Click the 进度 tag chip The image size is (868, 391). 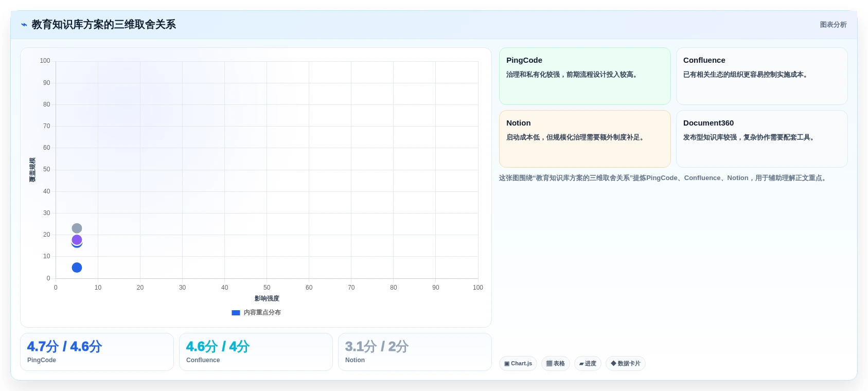[x=588, y=364]
